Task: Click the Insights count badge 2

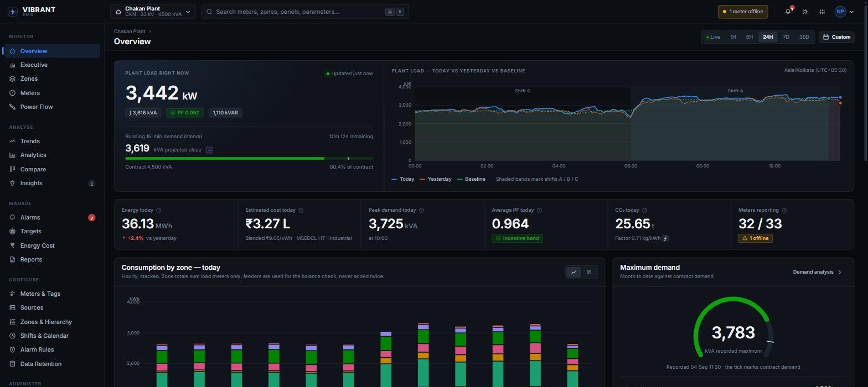Action: pos(91,184)
